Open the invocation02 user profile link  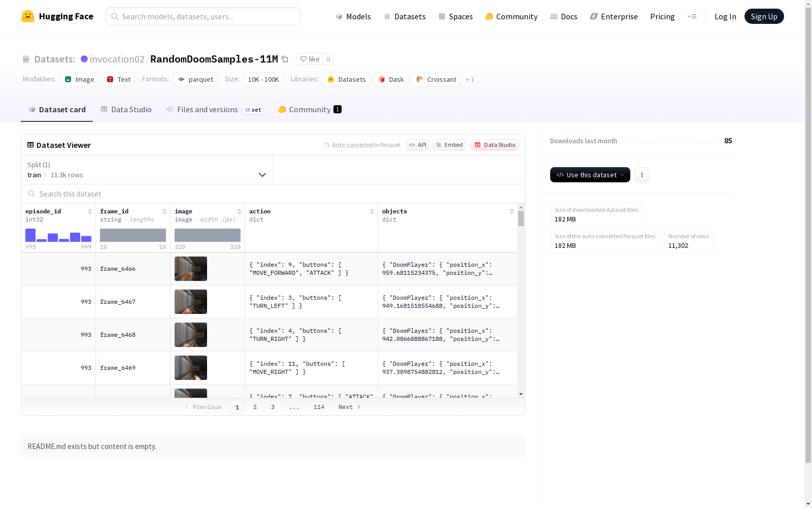coord(117,59)
